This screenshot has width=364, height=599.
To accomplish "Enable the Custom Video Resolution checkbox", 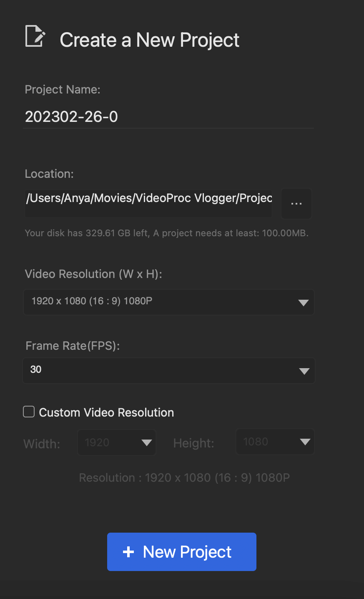I will [x=29, y=412].
